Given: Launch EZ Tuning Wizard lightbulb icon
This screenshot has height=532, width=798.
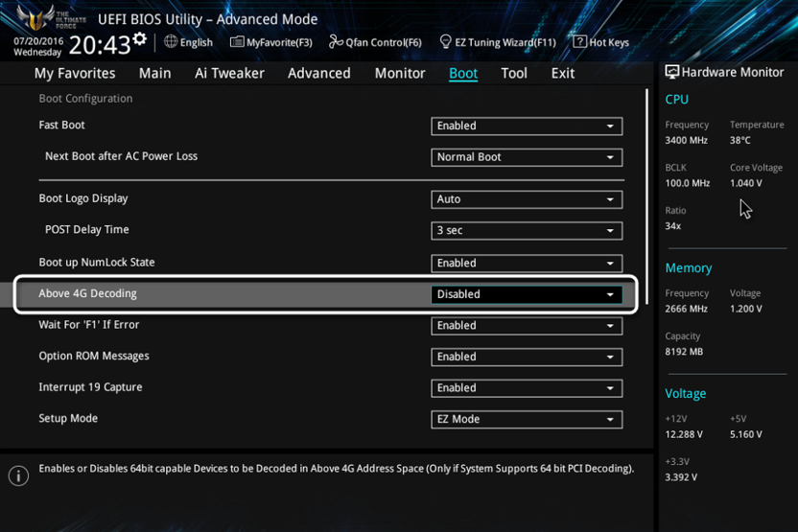Looking at the screenshot, I should point(445,42).
